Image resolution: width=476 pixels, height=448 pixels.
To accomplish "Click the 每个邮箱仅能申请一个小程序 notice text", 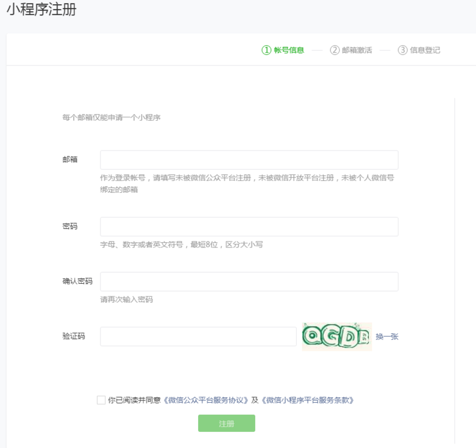I will click(111, 117).
